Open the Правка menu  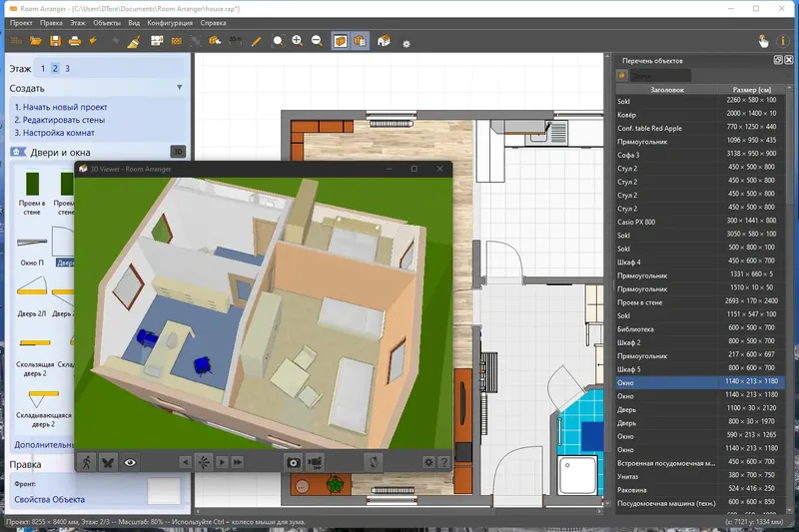51,23
